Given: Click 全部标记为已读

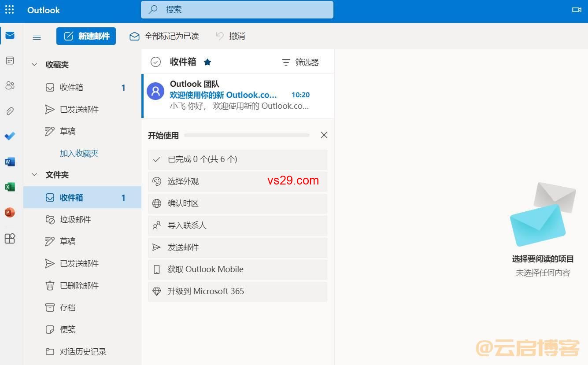Looking at the screenshot, I should 164,36.
